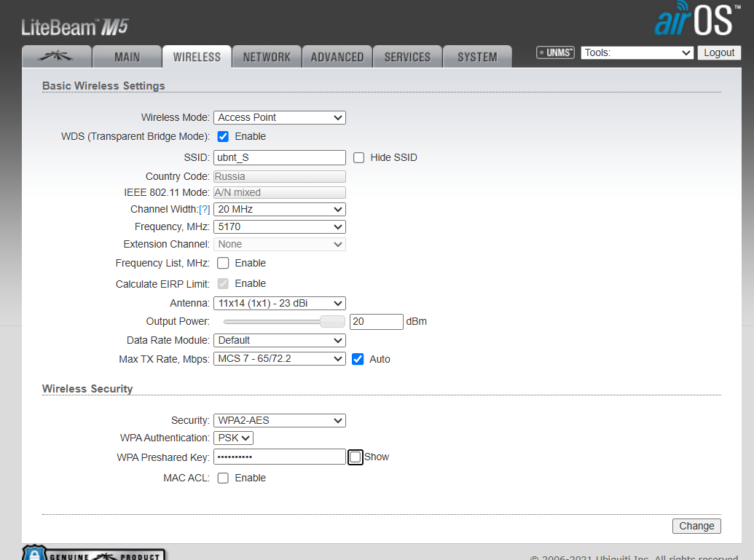Click the SSID input field
Image resolution: width=754 pixels, height=560 pixels.
pyautogui.click(x=280, y=157)
